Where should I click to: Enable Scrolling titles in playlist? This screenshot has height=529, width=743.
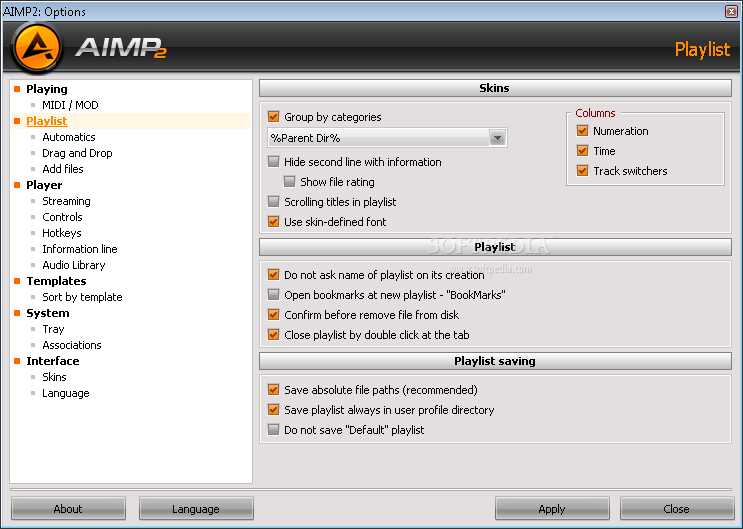[273, 201]
